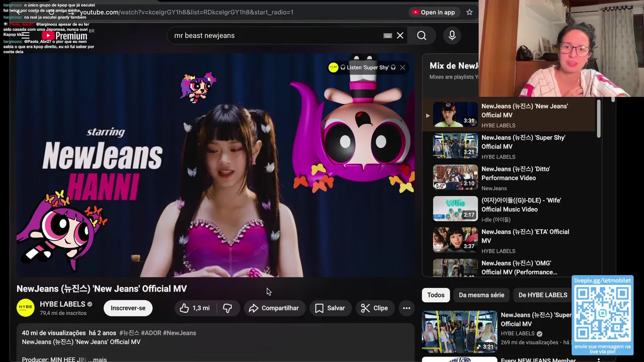
Task: Click '79,4 mi de inscritos' text
Action: coord(63,313)
